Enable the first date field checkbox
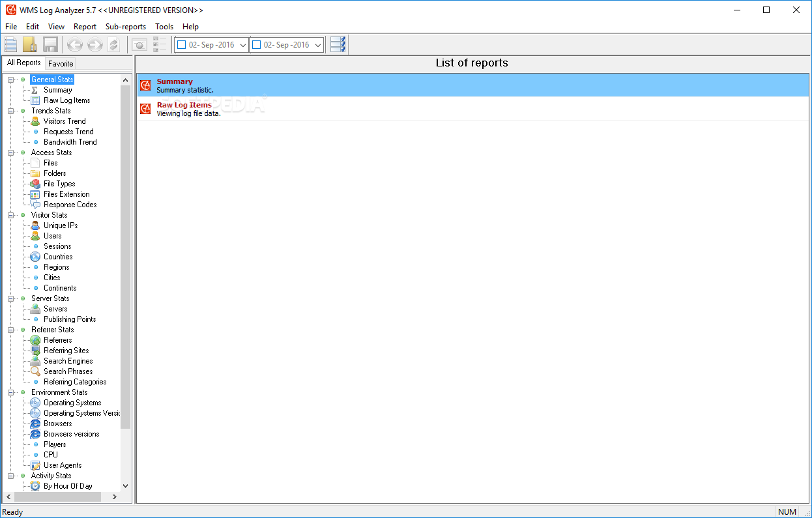The image size is (812, 518). pyautogui.click(x=182, y=45)
